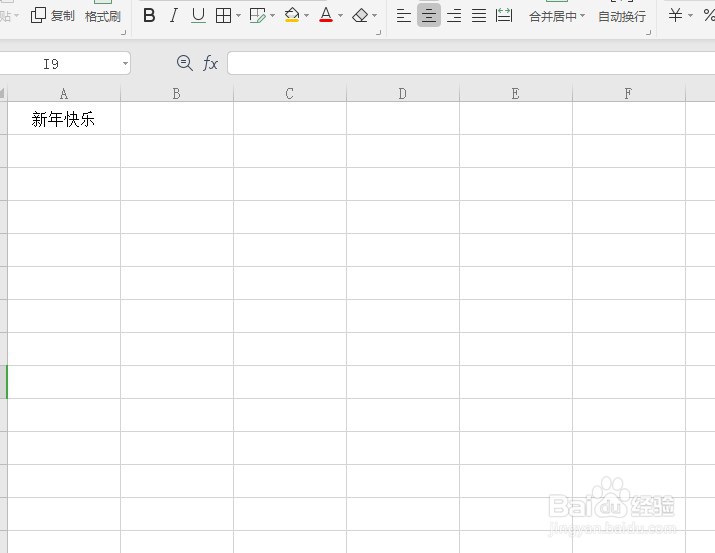Select column A header

click(x=64, y=93)
